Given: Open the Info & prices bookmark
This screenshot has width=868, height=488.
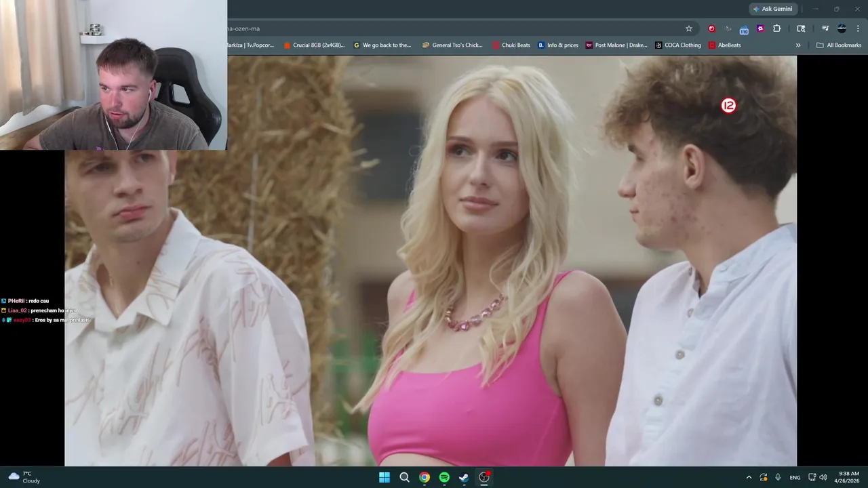Looking at the screenshot, I should [558, 45].
